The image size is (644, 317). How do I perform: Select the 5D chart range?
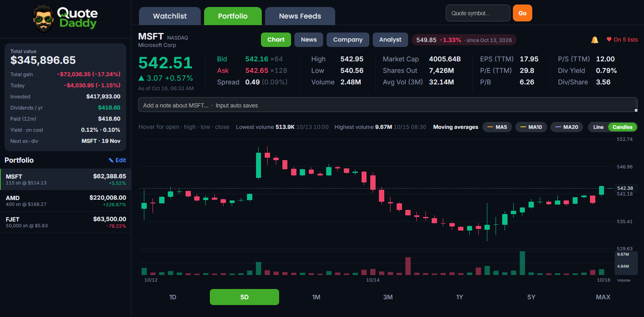[x=244, y=297]
